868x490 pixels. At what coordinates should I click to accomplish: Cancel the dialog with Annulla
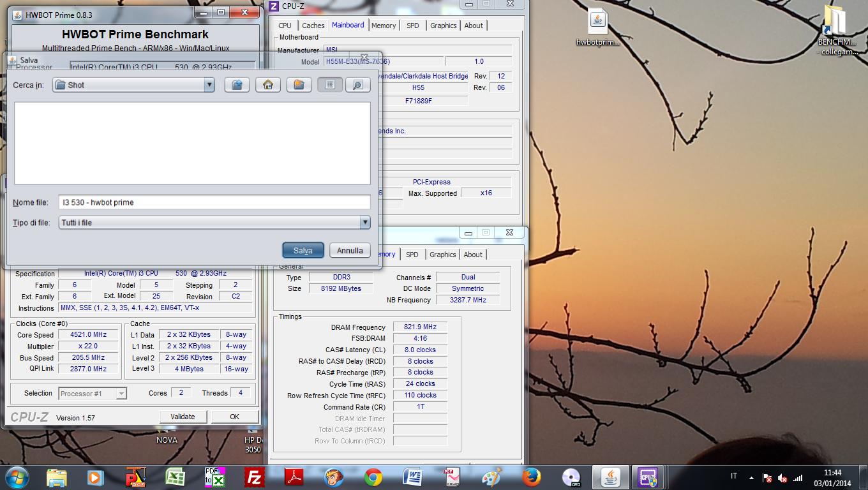click(x=350, y=251)
